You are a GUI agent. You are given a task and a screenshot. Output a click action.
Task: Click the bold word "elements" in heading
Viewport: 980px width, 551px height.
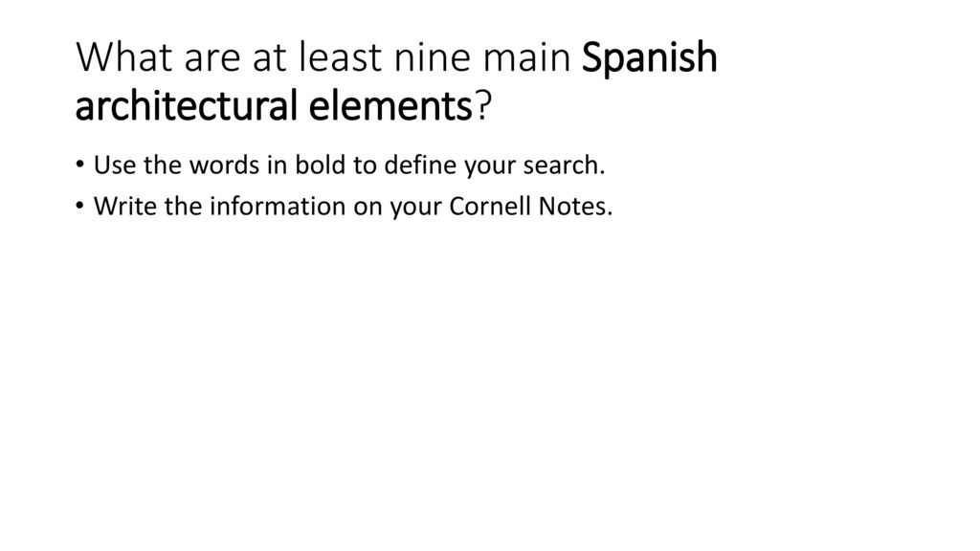(x=390, y=105)
